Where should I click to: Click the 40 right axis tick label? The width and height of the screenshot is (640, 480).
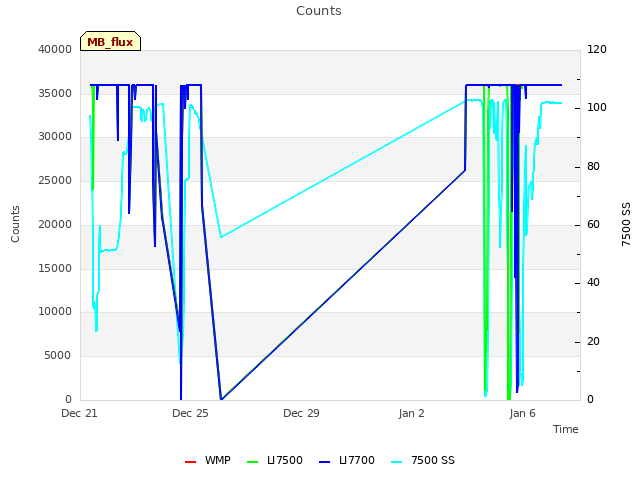point(593,283)
